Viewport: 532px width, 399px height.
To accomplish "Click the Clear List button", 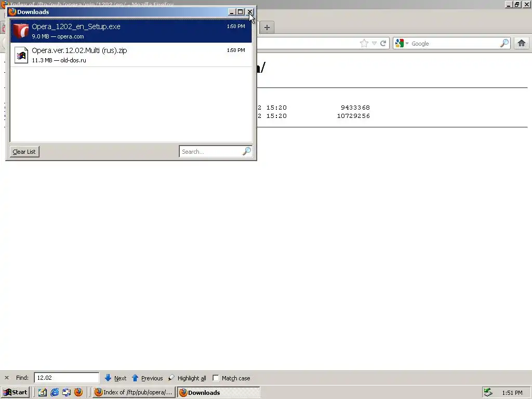I will point(24,152).
